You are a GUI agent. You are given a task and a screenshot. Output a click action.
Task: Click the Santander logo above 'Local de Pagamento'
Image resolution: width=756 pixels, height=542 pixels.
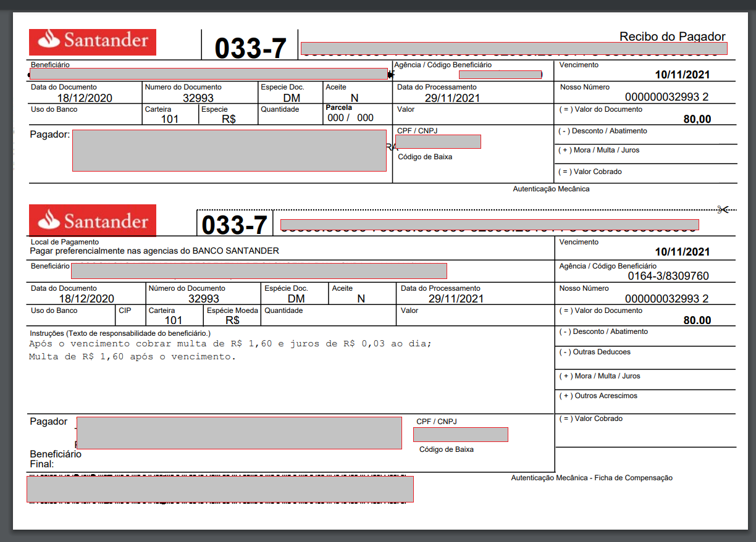[93, 220]
